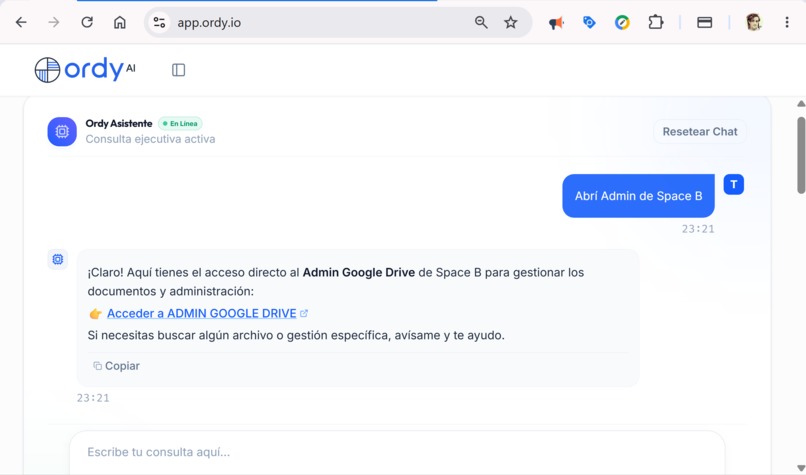Click the 'Abrí Admin de Space B' message bubble
The height and width of the screenshot is (475, 806).
[638, 196]
